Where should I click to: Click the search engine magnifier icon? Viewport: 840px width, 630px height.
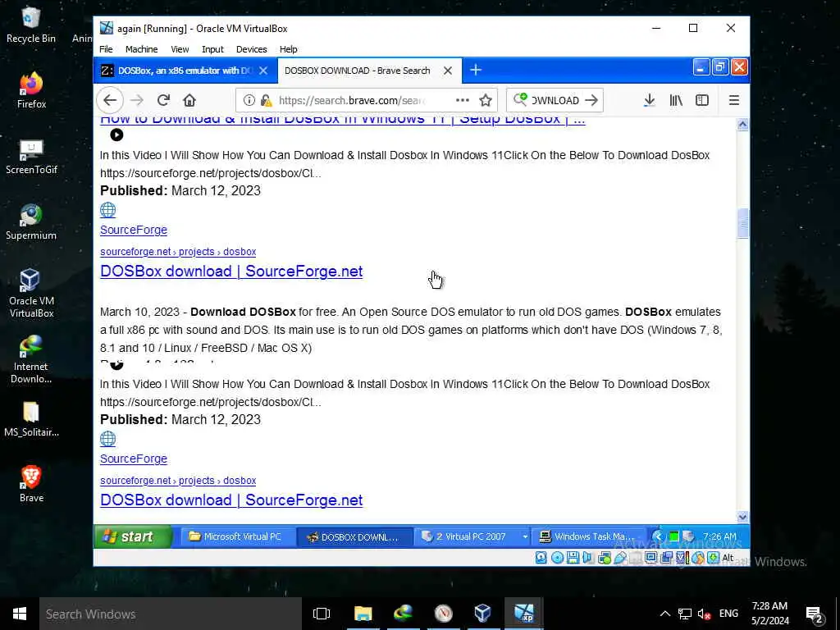520,99
